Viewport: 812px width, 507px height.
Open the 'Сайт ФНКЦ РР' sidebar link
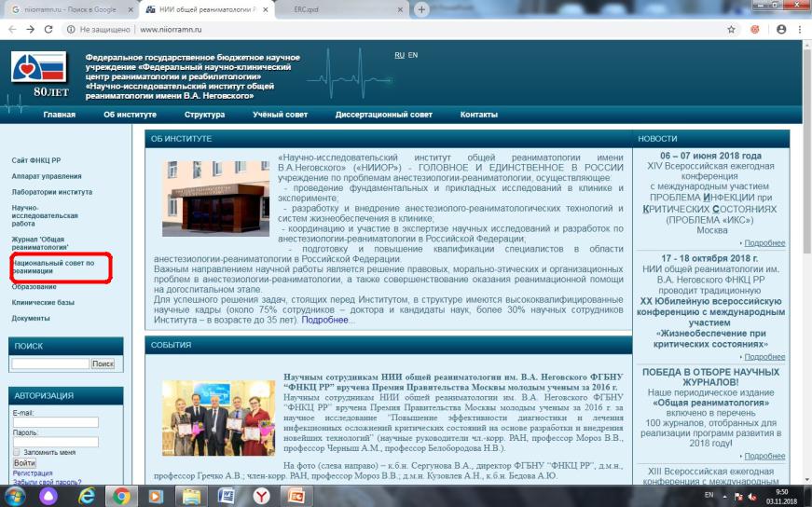coord(36,160)
